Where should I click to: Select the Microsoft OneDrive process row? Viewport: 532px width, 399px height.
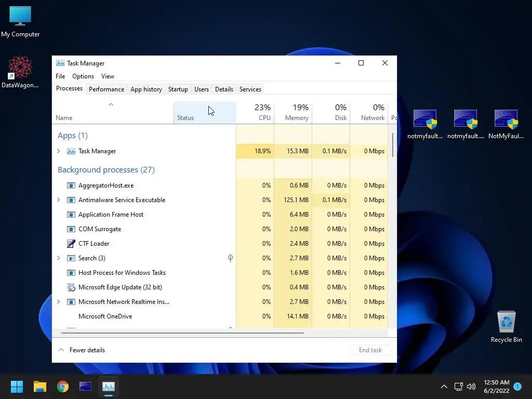coord(220,316)
